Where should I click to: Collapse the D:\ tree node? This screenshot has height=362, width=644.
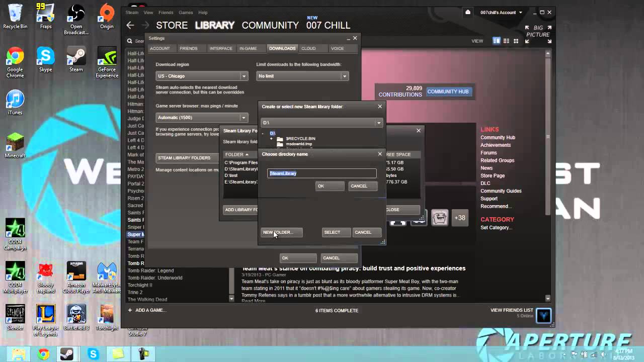pos(263,133)
